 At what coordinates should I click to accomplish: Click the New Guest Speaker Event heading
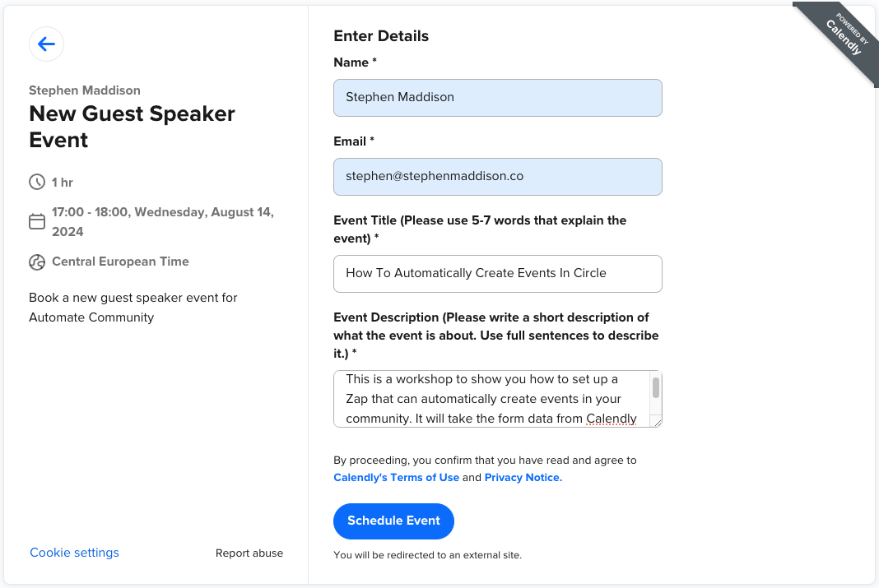click(x=132, y=127)
